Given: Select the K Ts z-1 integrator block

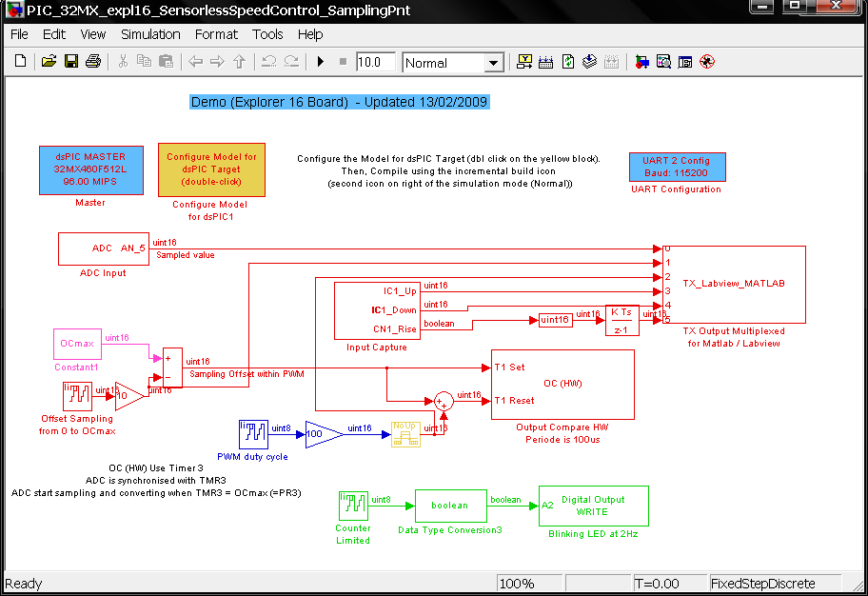Looking at the screenshot, I should tap(622, 320).
